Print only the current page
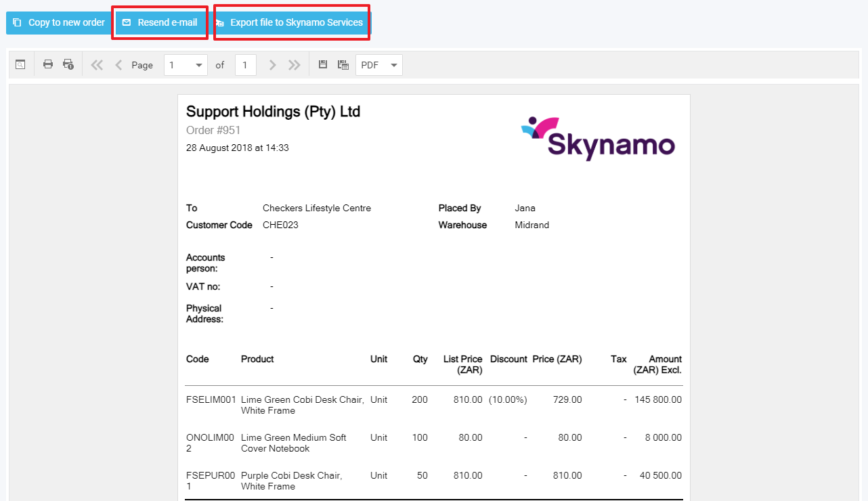Screen dimensions: 868x501 coord(68,65)
